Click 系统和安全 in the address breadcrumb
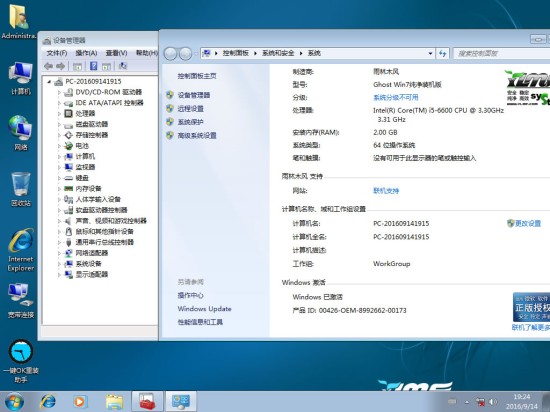 [278, 53]
